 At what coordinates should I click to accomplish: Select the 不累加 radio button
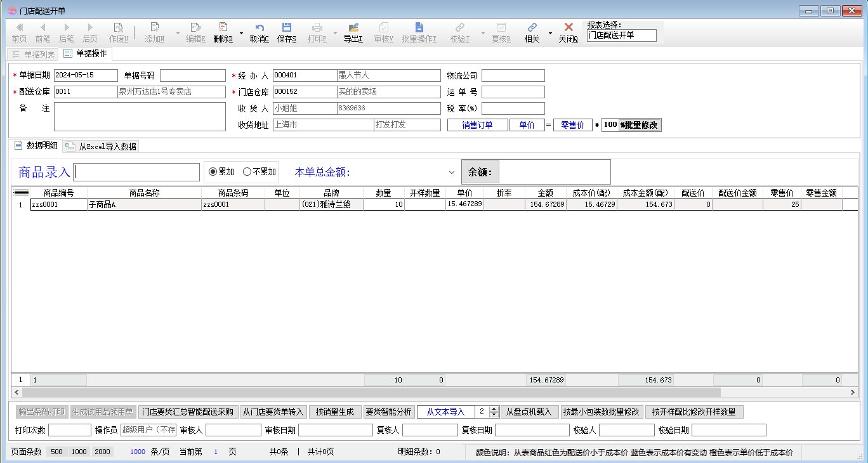pyautogui.click(x=260, y=171)
